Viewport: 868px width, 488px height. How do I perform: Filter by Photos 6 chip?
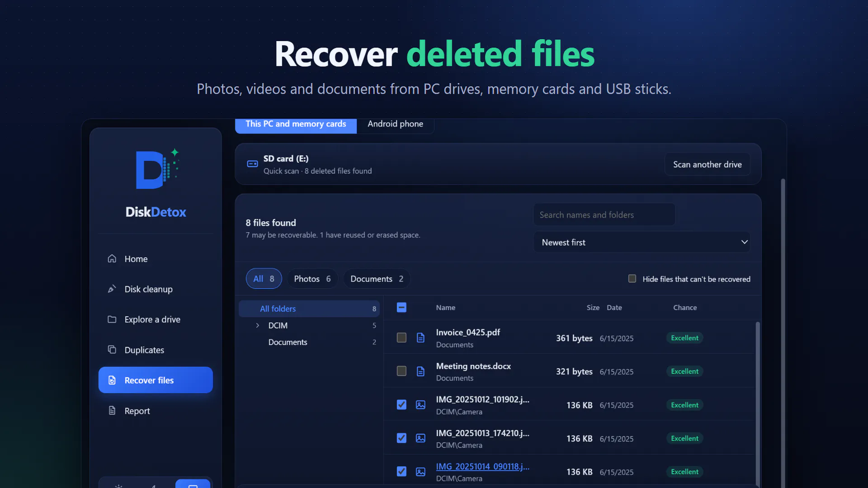coord(312,279)
